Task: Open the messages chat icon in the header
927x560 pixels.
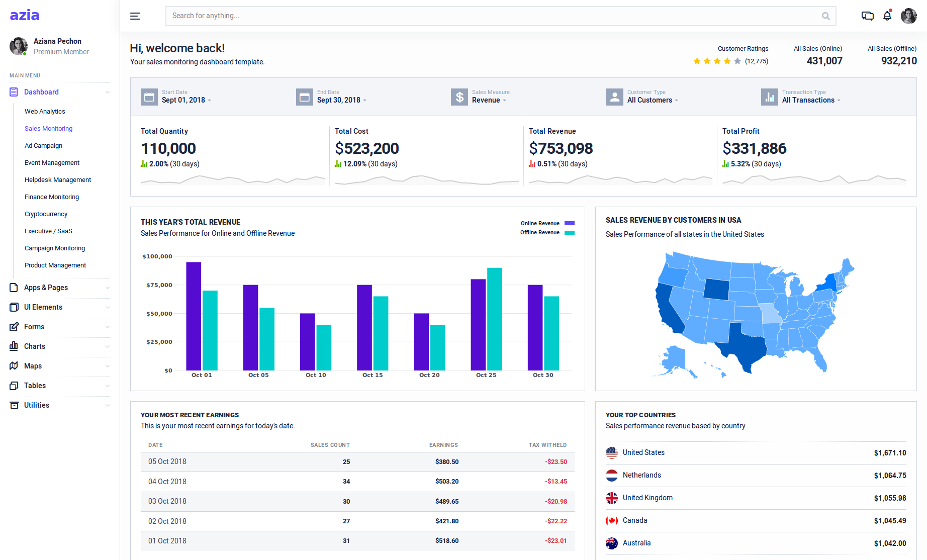Action: [867, 16]
